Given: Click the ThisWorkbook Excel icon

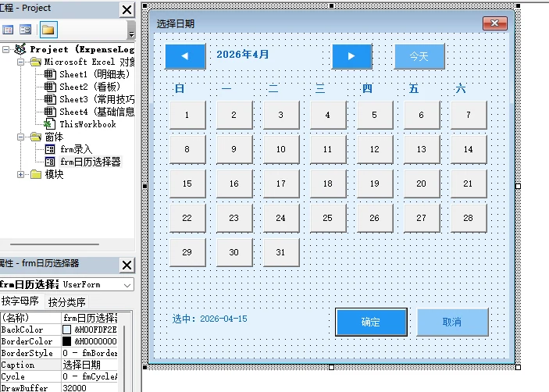Looking at the screenshot, I should 49,124.
